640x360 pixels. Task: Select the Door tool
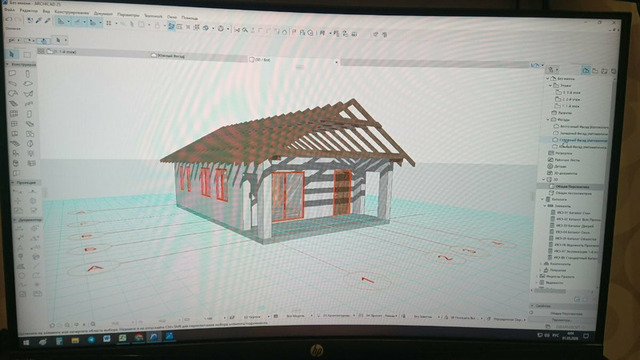point(29,114)
